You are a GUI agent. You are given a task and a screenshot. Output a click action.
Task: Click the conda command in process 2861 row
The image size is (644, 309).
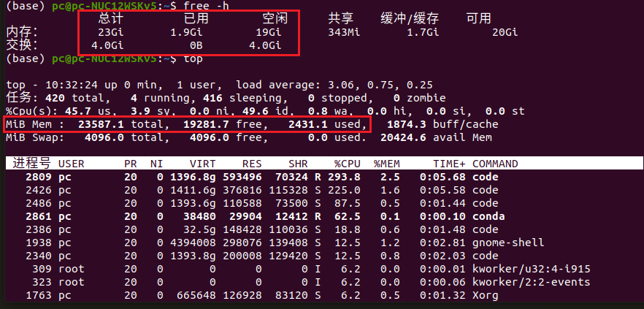[488, 216]
